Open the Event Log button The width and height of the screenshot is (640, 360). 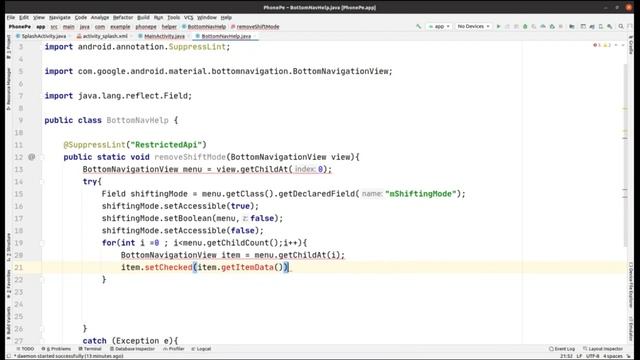point(562,349)
